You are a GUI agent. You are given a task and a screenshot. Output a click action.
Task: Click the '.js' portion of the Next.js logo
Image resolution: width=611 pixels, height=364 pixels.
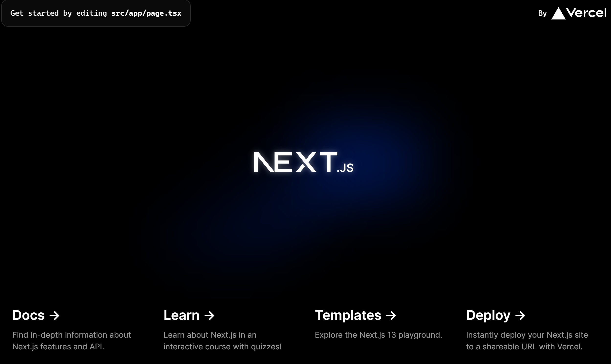coord(346,167)
